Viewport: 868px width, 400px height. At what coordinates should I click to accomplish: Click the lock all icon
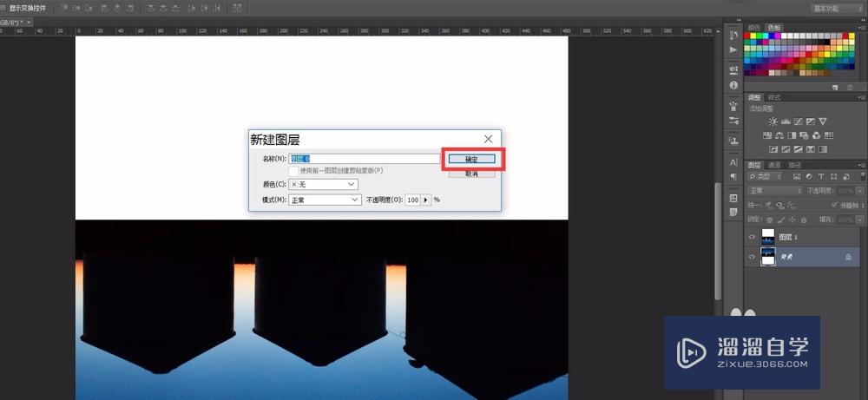[803, 220]
